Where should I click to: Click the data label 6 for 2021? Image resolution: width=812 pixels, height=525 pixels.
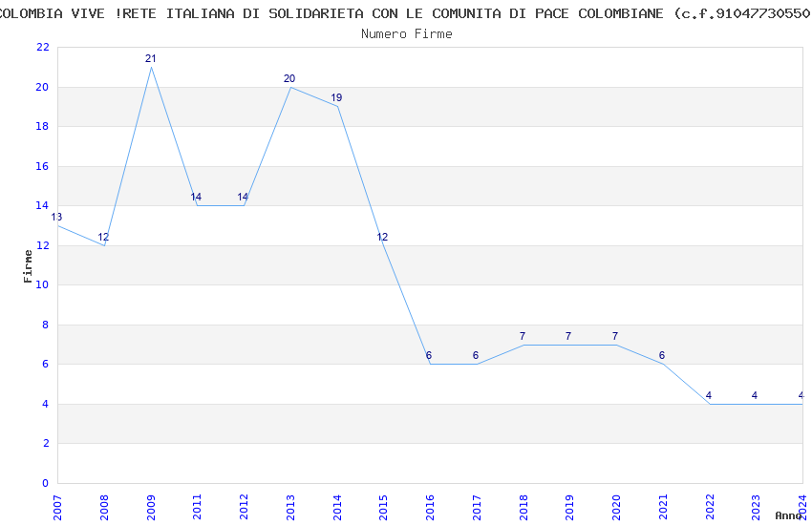661,355
